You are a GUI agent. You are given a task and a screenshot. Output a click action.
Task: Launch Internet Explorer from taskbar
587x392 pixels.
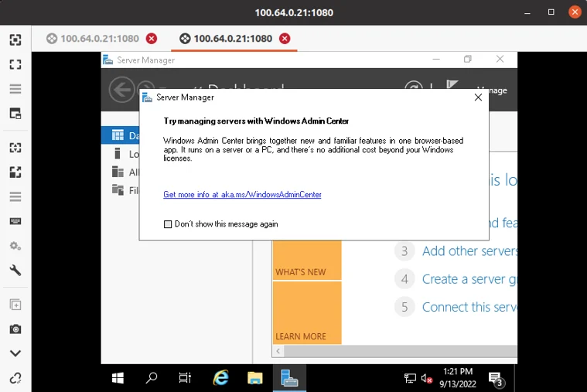[x=221, y=378]
